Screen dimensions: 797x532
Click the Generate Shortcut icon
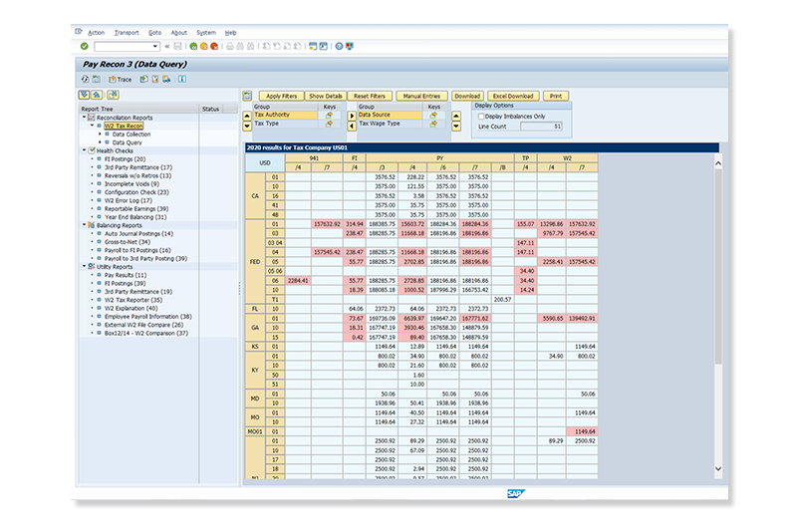323,46
